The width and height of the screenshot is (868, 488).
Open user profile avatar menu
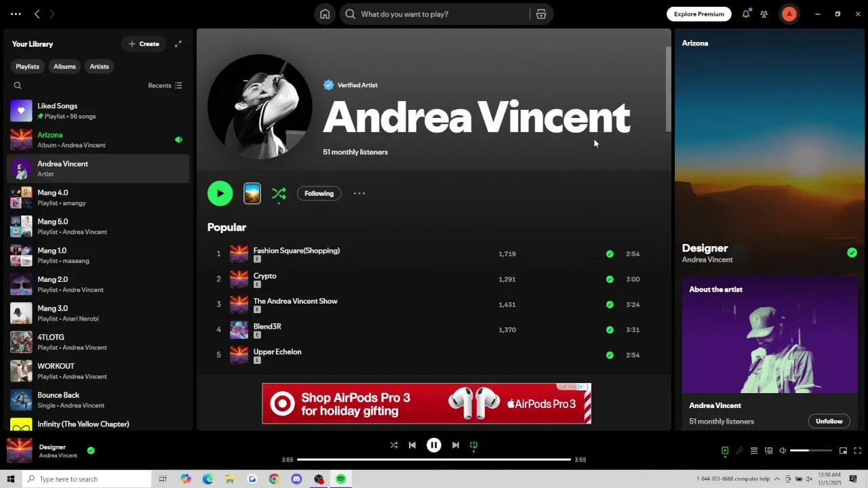pyautogui.click(x=789, y=14)
